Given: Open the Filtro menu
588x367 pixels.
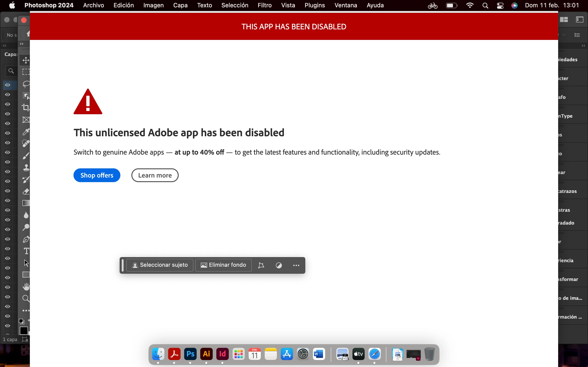Looking at the screenshot, I should [x=264, y=5].
